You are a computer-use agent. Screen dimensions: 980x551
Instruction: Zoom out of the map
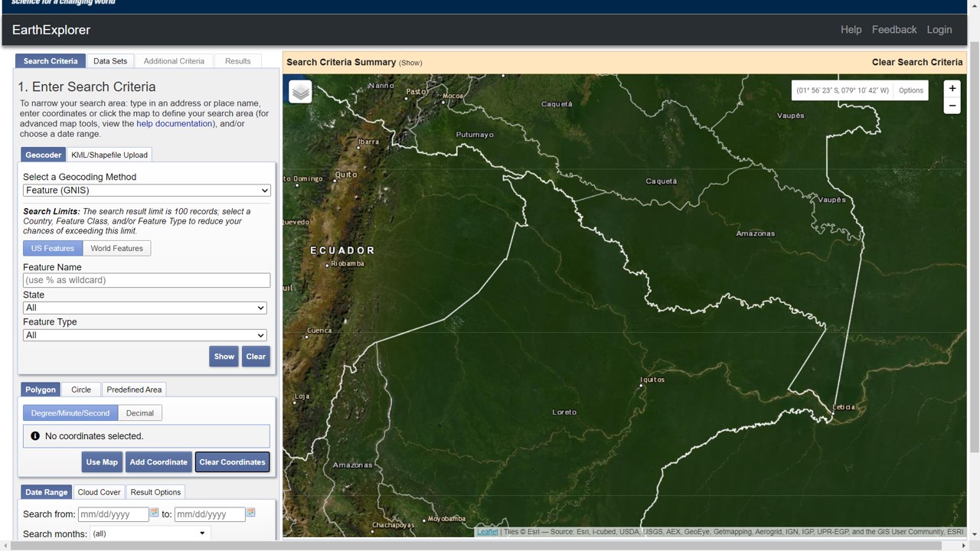coord(952,106)
